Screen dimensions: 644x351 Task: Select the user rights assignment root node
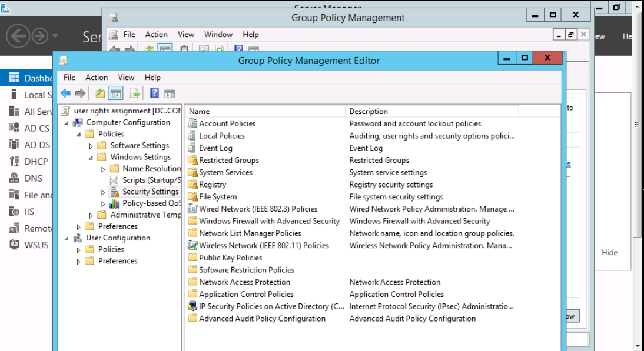point(127,111)
